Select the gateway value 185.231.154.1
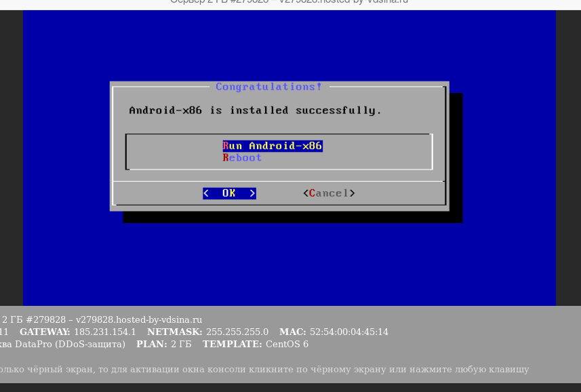The width and height of the screenshot is (581, 392). click(105, 332)
